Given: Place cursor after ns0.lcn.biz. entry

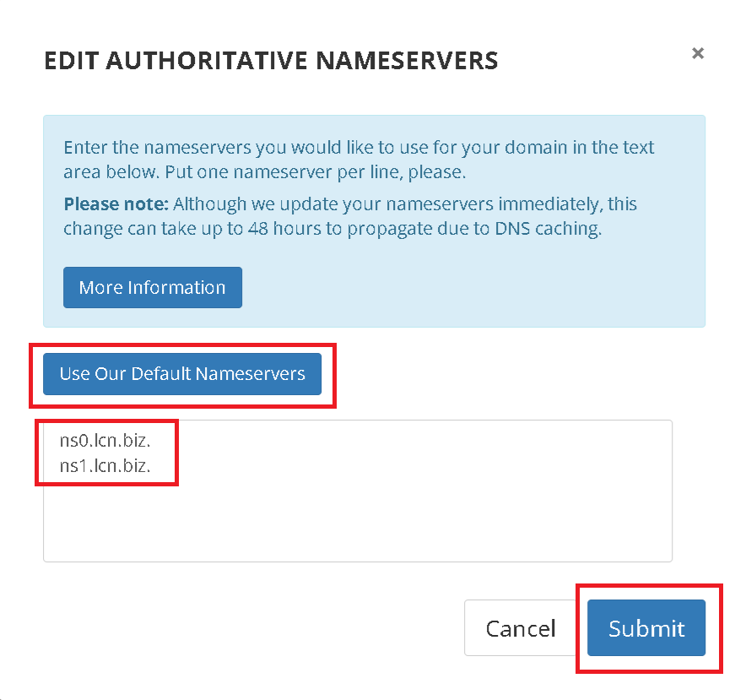Looking at the screenshot, I should coord(152,441).
